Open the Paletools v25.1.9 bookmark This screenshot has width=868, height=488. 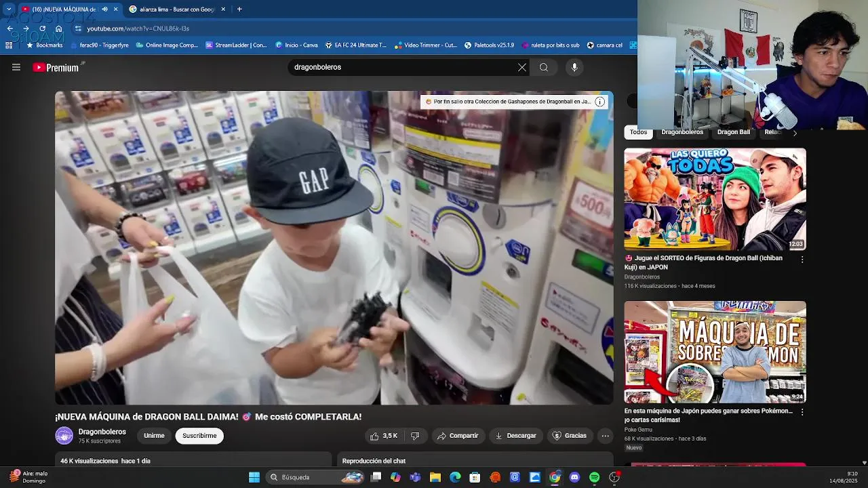click(489, 45)
